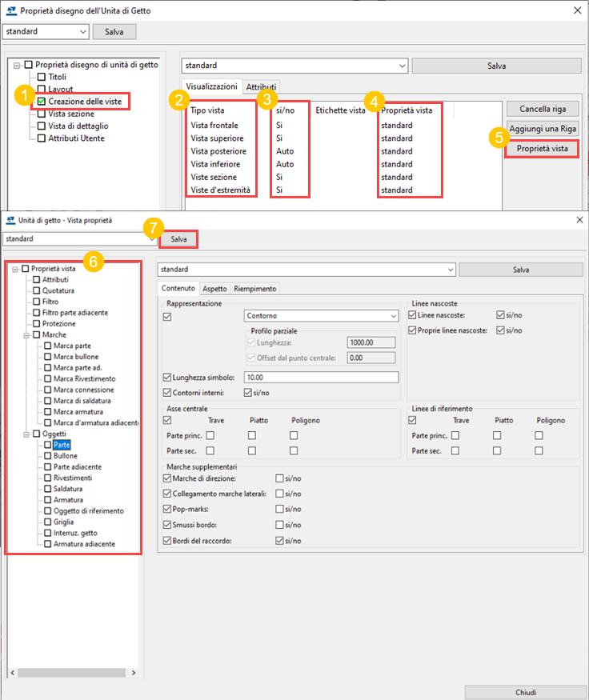Screen dimensions: 589x700
Task: Tick the Protezione tree checkbox
Action: tap(37, 324)
